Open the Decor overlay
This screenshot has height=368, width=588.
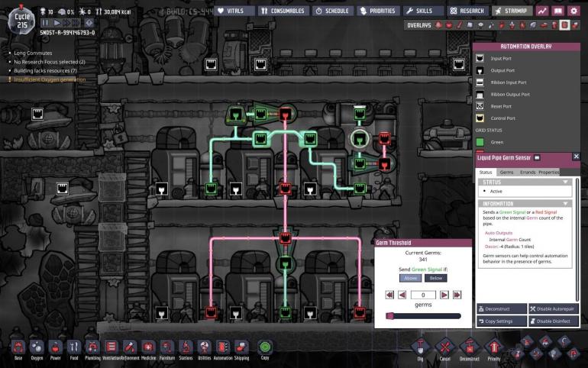click(512, 25)
